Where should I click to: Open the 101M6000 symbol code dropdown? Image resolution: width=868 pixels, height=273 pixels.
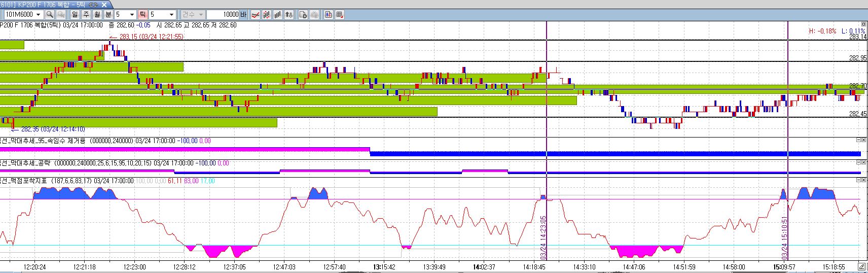[38, 15]
